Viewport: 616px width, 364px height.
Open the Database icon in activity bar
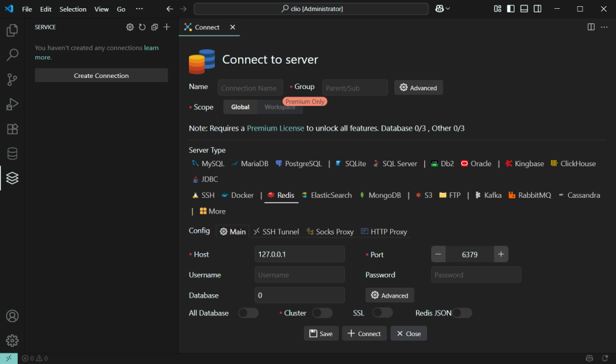click(x=12, y=153)
